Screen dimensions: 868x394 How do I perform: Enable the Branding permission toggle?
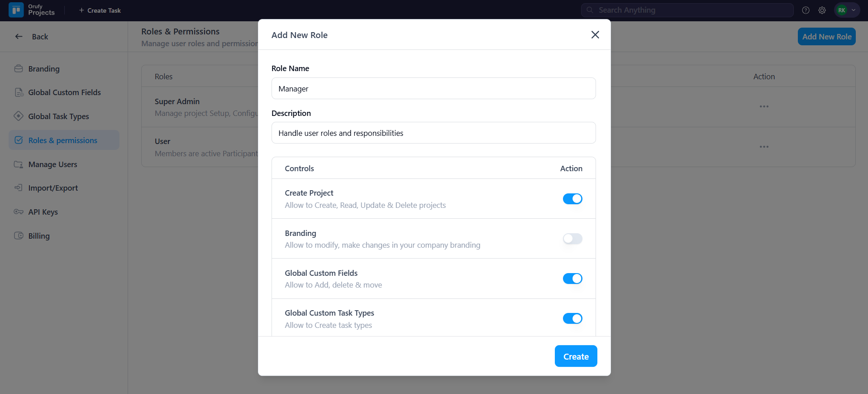(x=572, y=239)
